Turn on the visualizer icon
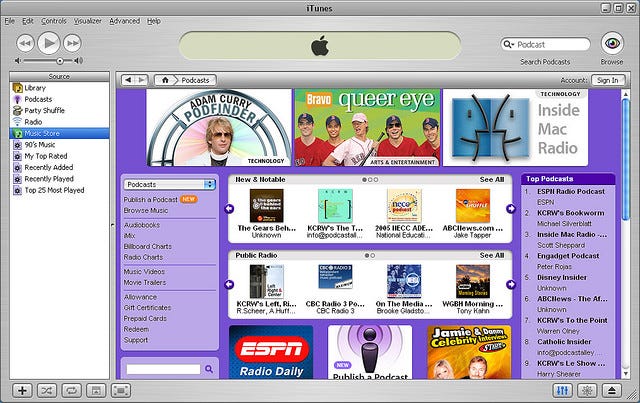Screen dimensions: 640x403 tap(587, 391)
